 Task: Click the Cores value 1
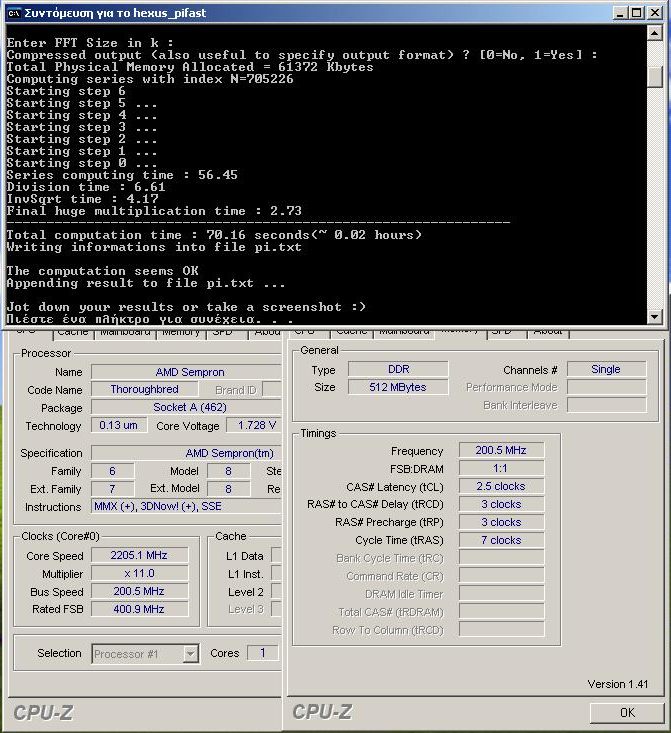(263, 653)
